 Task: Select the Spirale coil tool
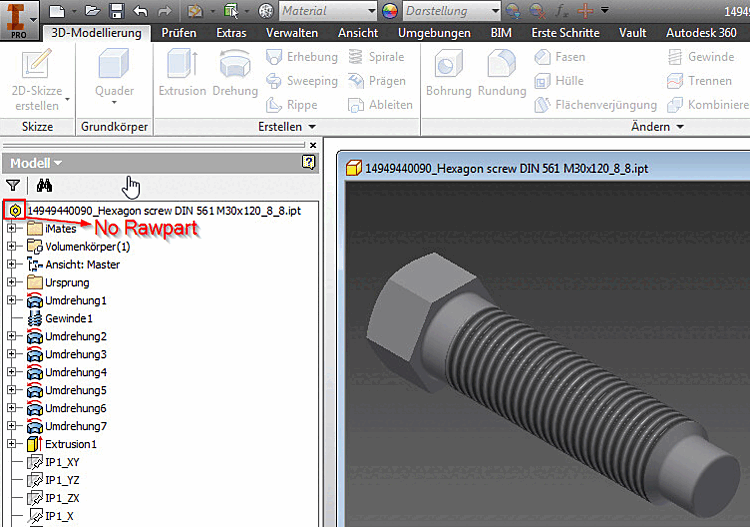click(376, 57)
